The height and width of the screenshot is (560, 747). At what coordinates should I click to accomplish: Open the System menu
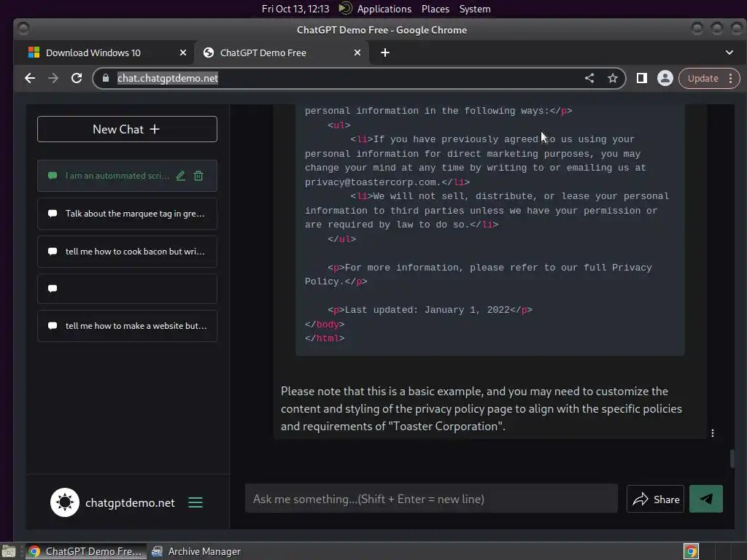pos(475,9)
